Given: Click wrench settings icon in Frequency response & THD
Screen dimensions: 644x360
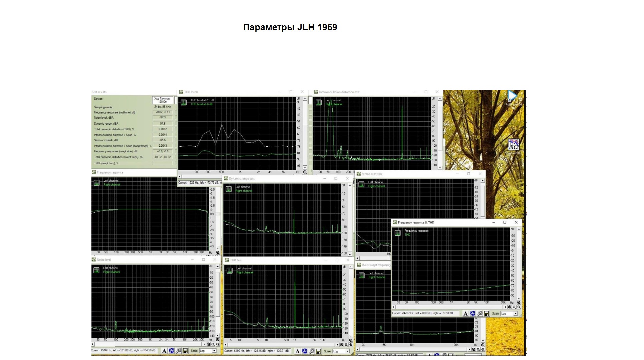Looking at the screenshot, I should [x=479, y=314].
